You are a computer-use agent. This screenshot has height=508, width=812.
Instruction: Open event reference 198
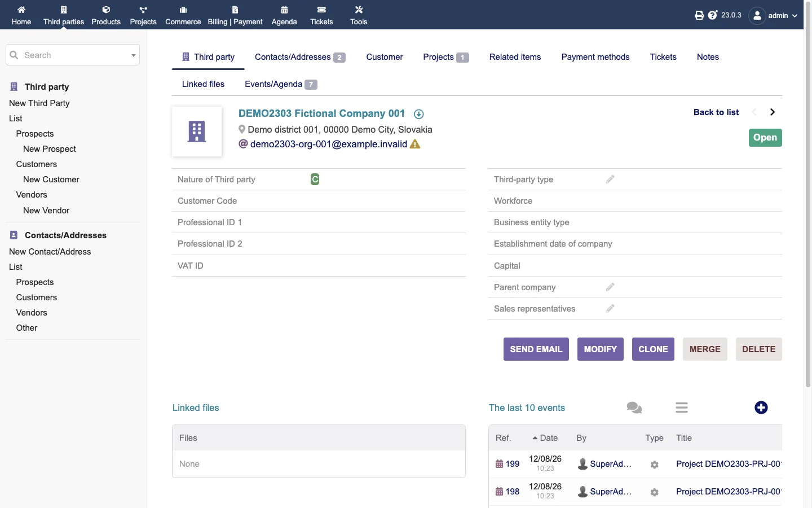pos(507,492)
